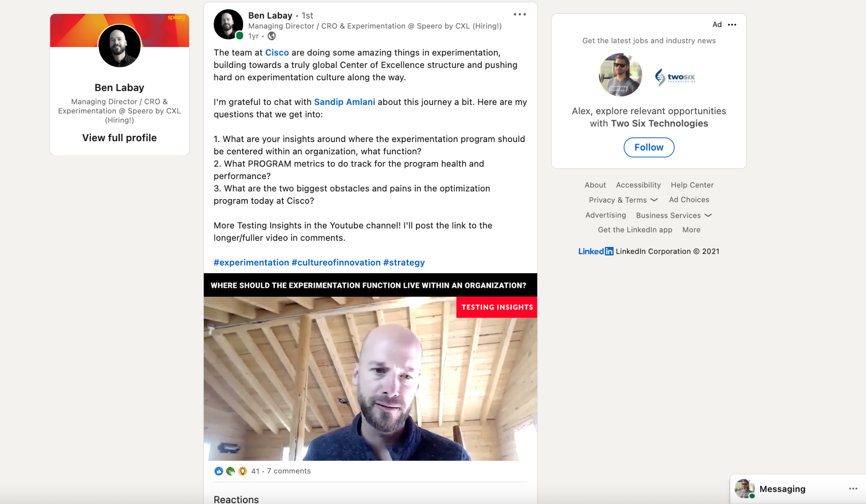Image resolution: width=866 pixels, height=504 pixels.
Task: Play the Testing Insights video thumbnail
Action: coord(370,367)
